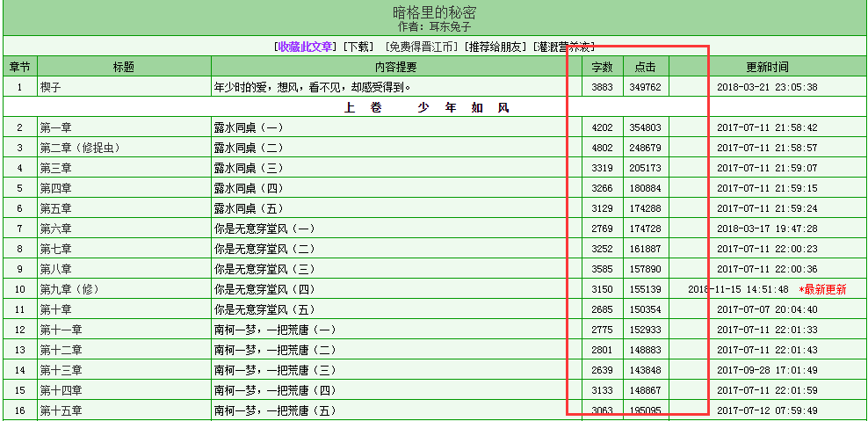Click the 内容提要 column header
The image size is (868, 421).
[396, 67]
